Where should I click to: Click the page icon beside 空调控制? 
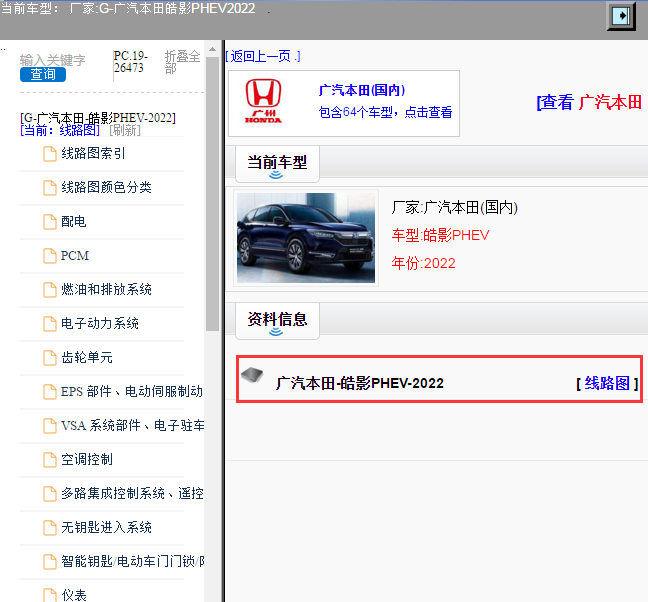pyautogui.click(x=50, y=459)
